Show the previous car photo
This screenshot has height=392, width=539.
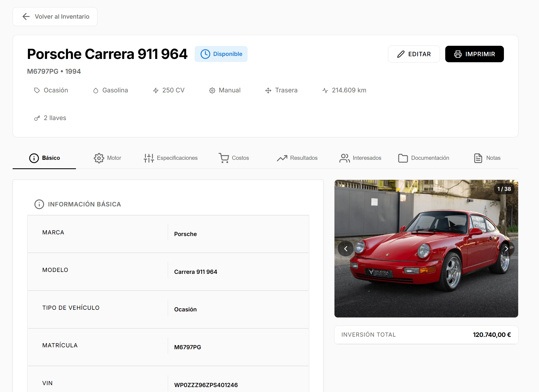[x=346, y=249]
